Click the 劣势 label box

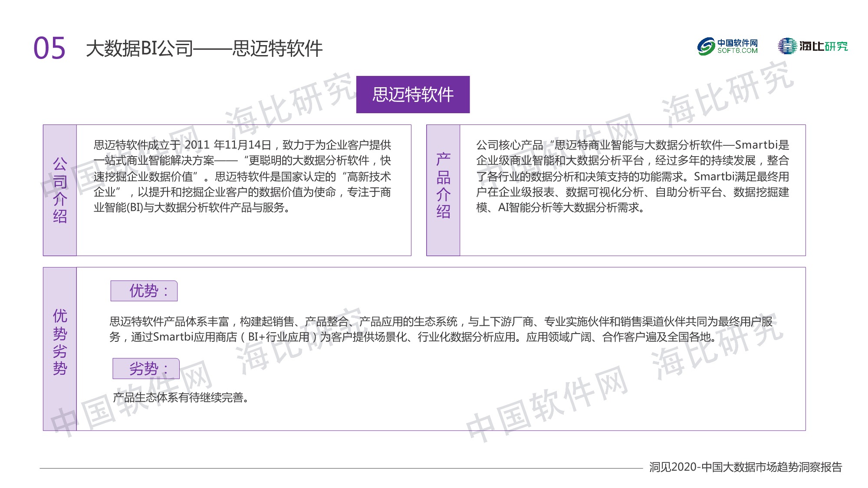pyautogui.click(x=146, y=368)
